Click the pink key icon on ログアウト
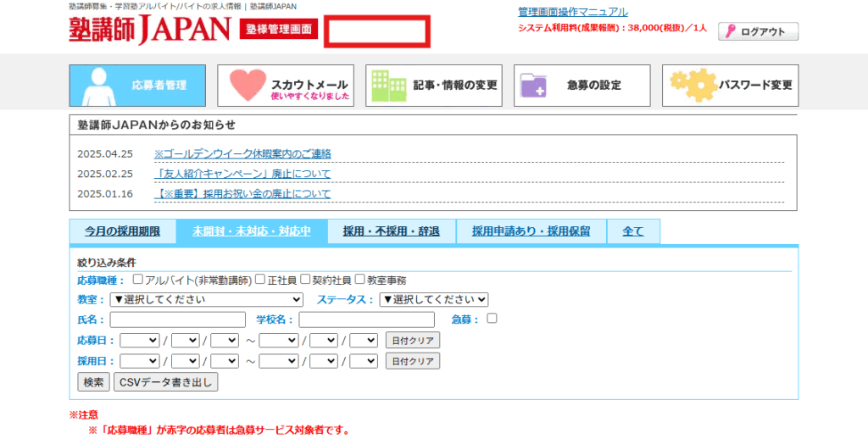Image resolution: width=868 pixels, height=439 pixels. tap(730, 31)
